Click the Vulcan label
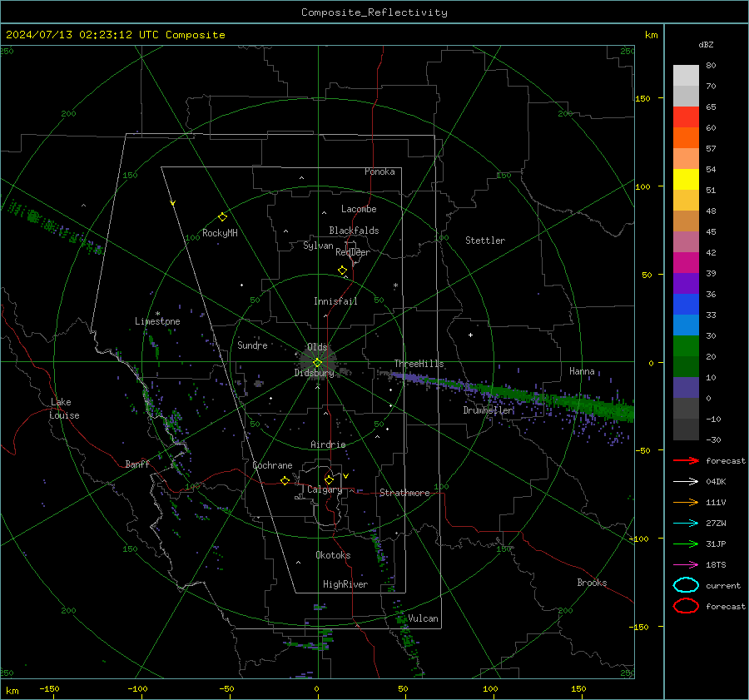 tap(423, 618)
